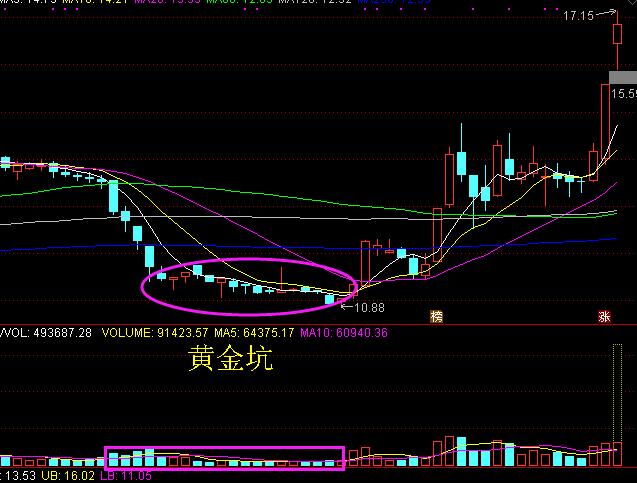Viewport: 637px width, 483px height.
Task: Click the dotted yellow volume bar outline
Action: click(x=618, y=405)
